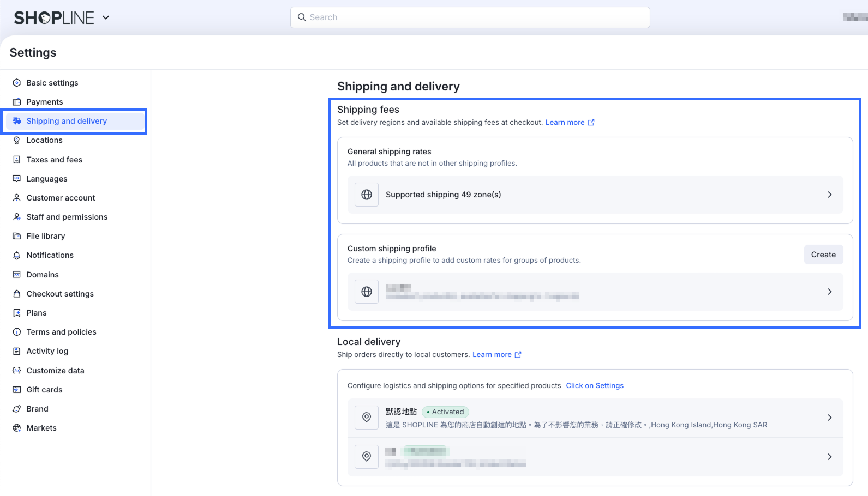Expand the custom shipping profile row chevron

[829, 292]
